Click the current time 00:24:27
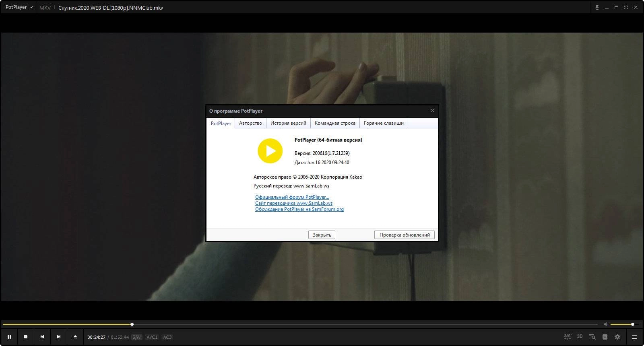This screenshot has width=644, height=346. tap(97, 337)
